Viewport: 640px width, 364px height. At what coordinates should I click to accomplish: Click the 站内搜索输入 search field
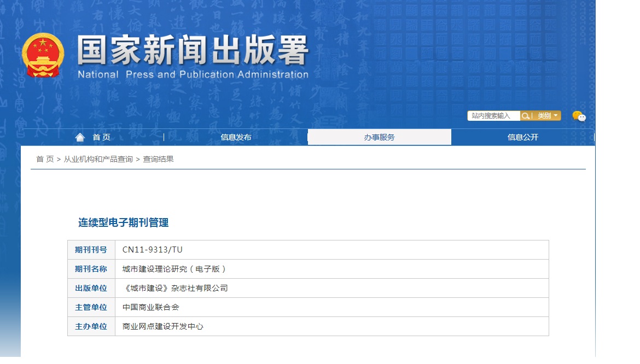click(493, 116)
